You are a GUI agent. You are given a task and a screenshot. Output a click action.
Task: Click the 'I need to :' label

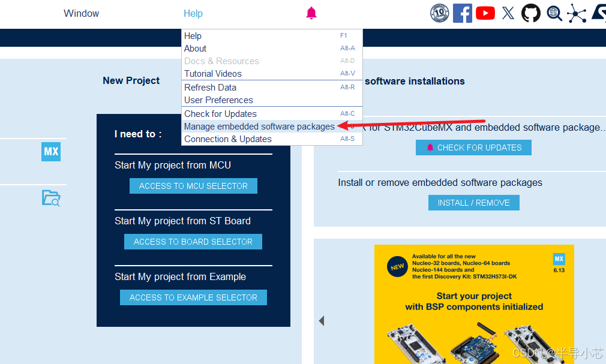(138, 134)
